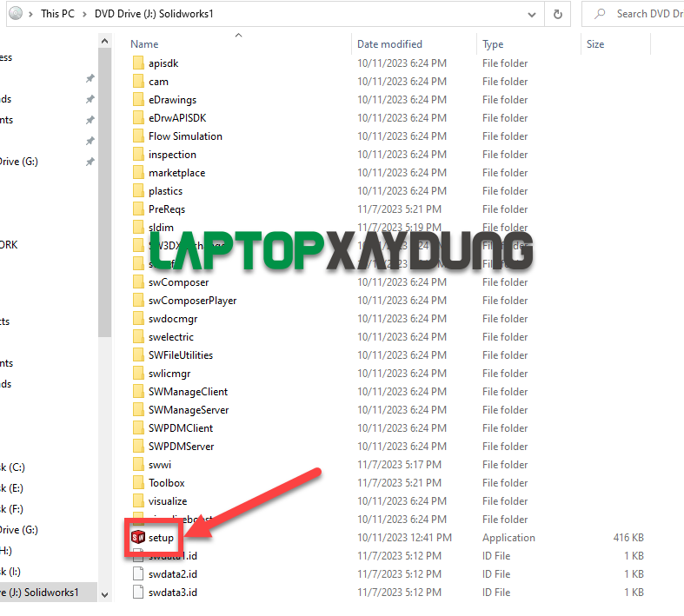Screen dimensions: 684x616
Task: Open the SolidWorks setup application icon
Action: pyautogui.click(x=138, y=537)
